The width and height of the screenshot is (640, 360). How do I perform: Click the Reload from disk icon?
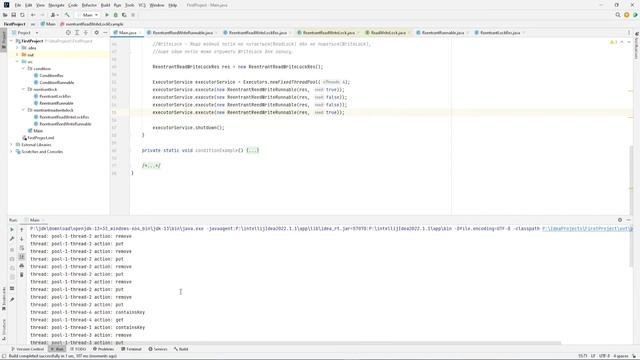(22, 15)
